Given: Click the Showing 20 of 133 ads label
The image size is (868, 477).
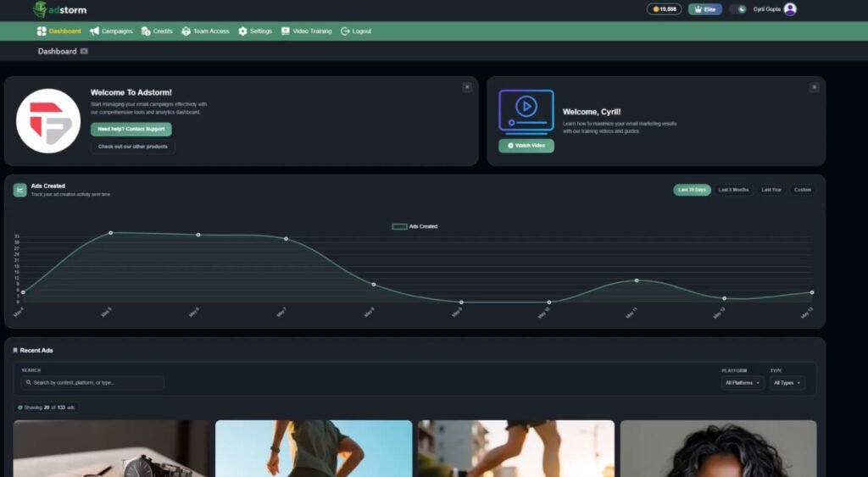Looking at the screenshot, I should (x=47, y=408).
